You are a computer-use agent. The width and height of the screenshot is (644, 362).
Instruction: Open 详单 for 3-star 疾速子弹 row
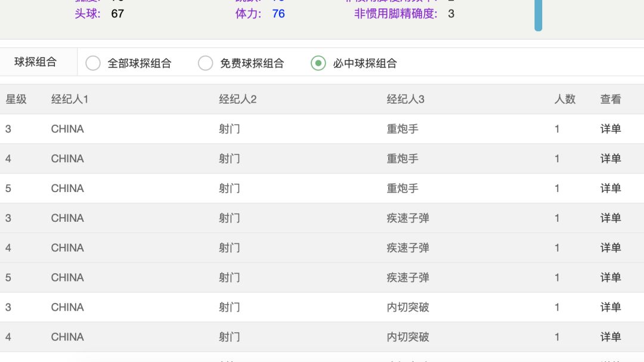tap(611, 218)
